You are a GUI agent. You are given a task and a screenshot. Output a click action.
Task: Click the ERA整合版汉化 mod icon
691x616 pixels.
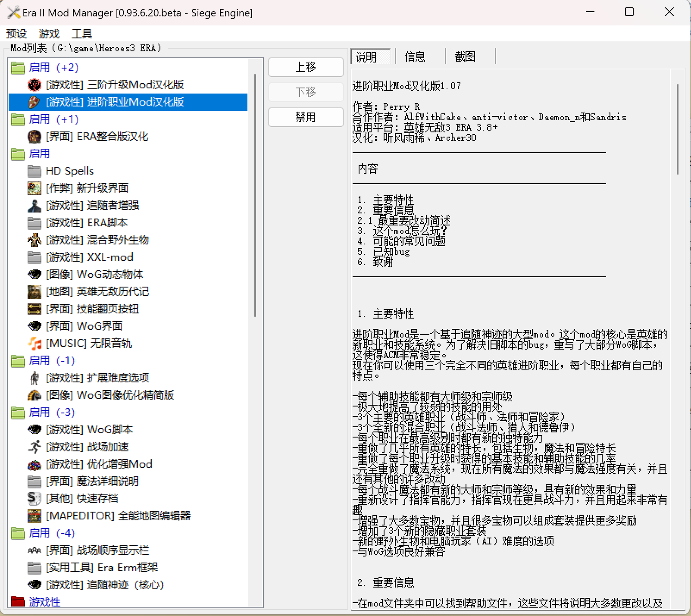coord(34,137)
